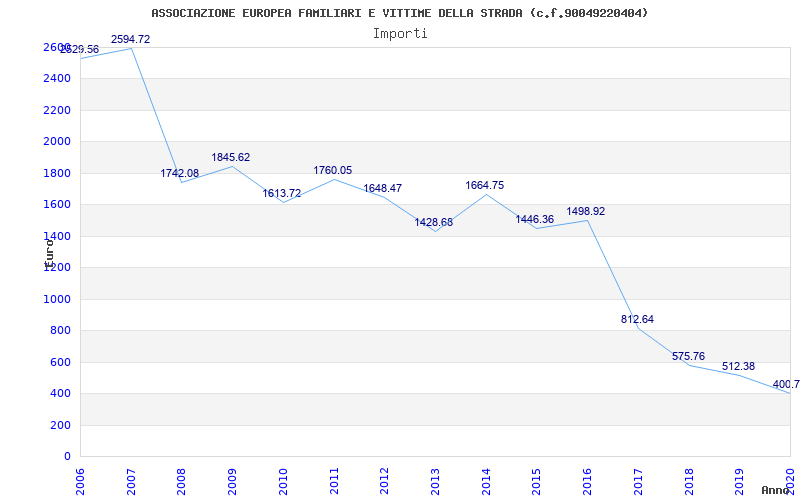Click the x-axis year 2007
This screenshot has width=800, height=500.
(131, 482)
